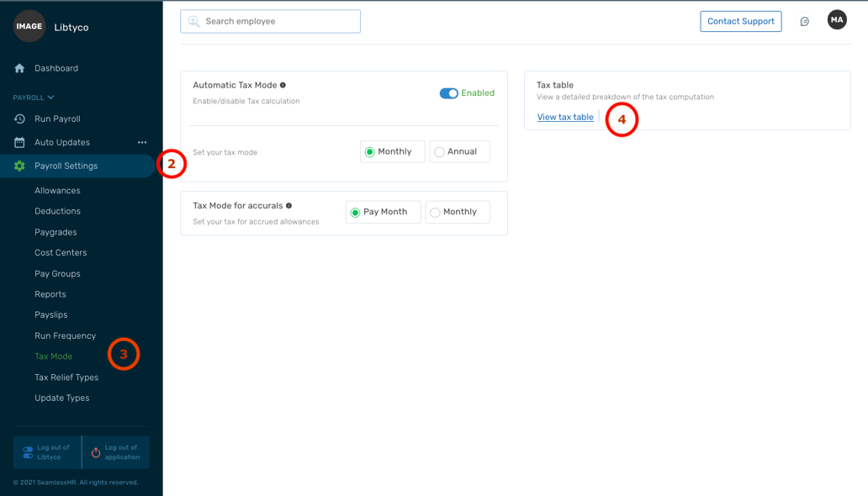Click info icon beside Automatic Tax Mode
Screen dimensions: 868x496
(x=283, y=85)
